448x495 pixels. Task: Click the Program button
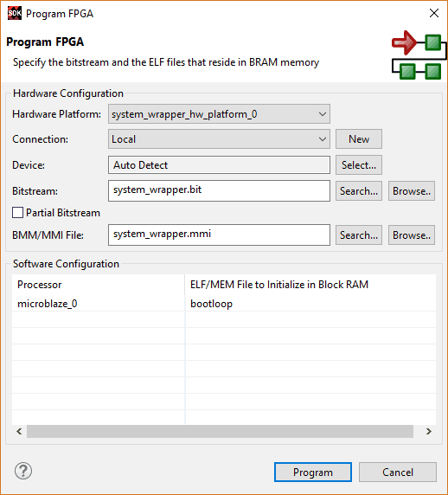click(313, 472)
